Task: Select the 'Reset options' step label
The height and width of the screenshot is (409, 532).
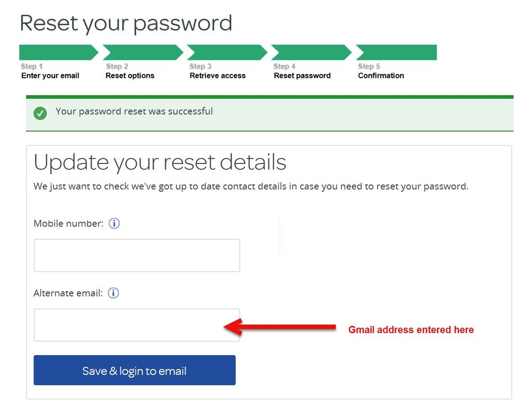Action: point(130,76)
